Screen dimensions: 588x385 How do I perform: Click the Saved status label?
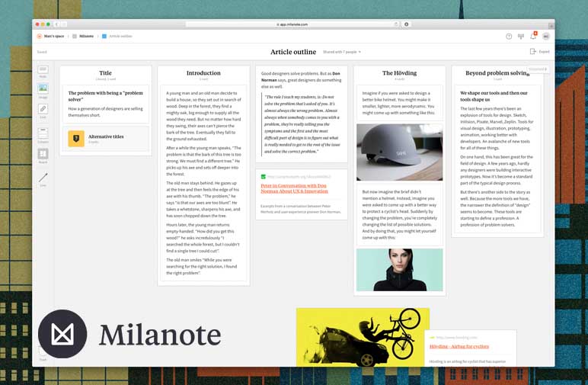(42, 52)
